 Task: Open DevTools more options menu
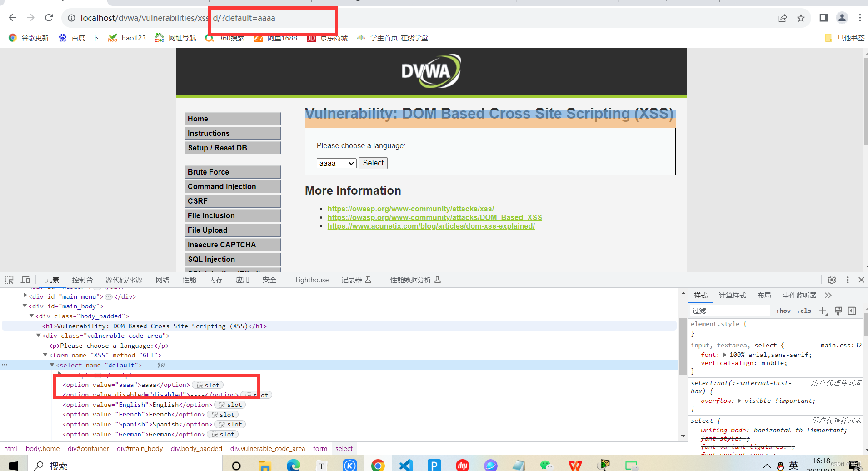(x=848, y=280)
